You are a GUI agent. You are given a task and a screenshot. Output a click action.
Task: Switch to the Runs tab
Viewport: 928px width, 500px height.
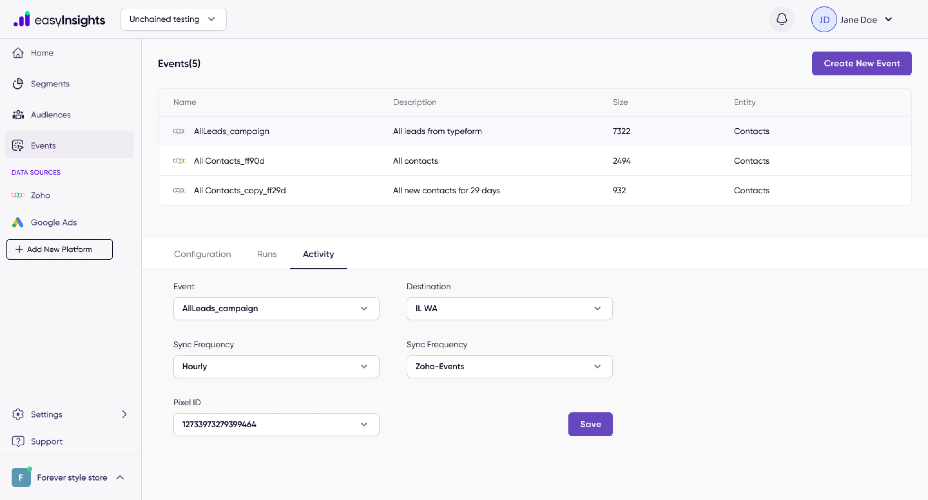pyautogui.click(x=267, y=254)
